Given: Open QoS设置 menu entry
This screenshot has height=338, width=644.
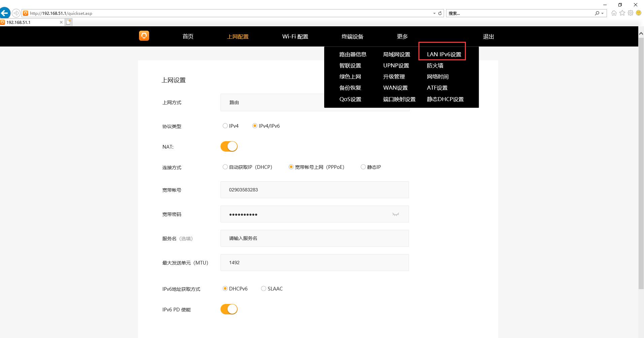Looking at the screenshot, I should (x=350, y=99).
